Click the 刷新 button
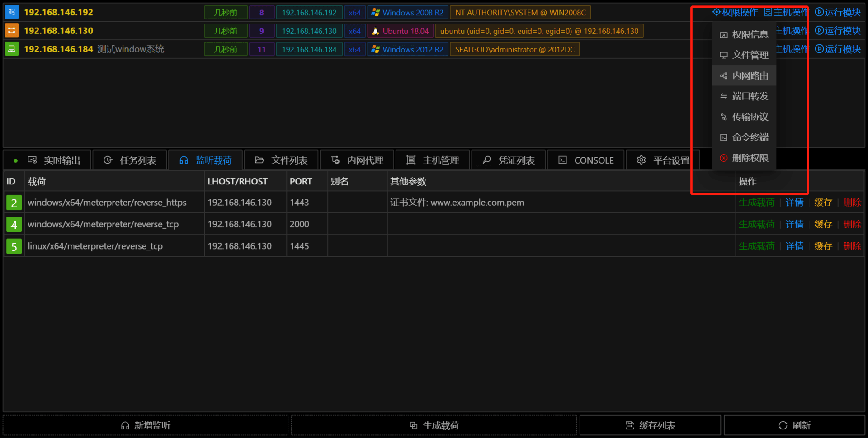This screenshot has height=438, width=868. pos(794,425)
